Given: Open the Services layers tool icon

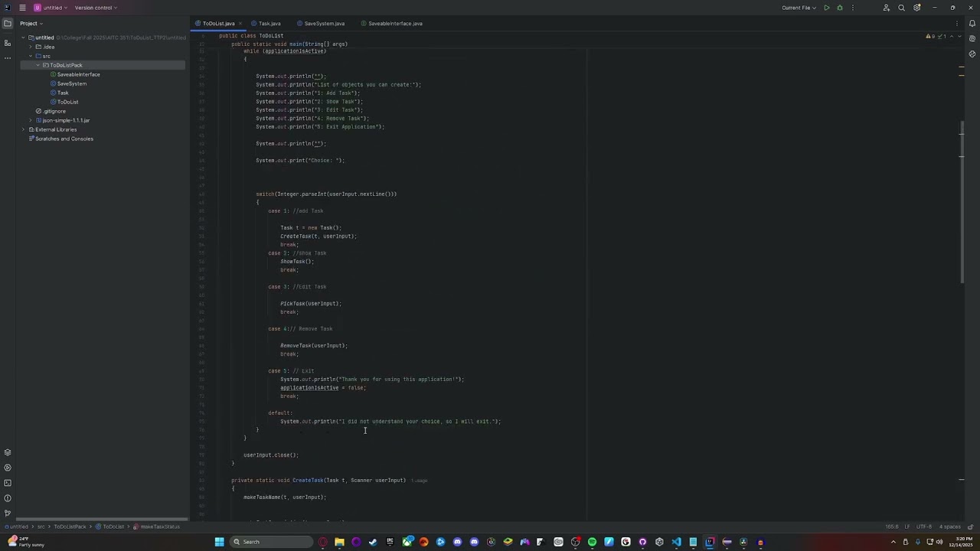Looking at the screenshot, I should pos(8,452).
